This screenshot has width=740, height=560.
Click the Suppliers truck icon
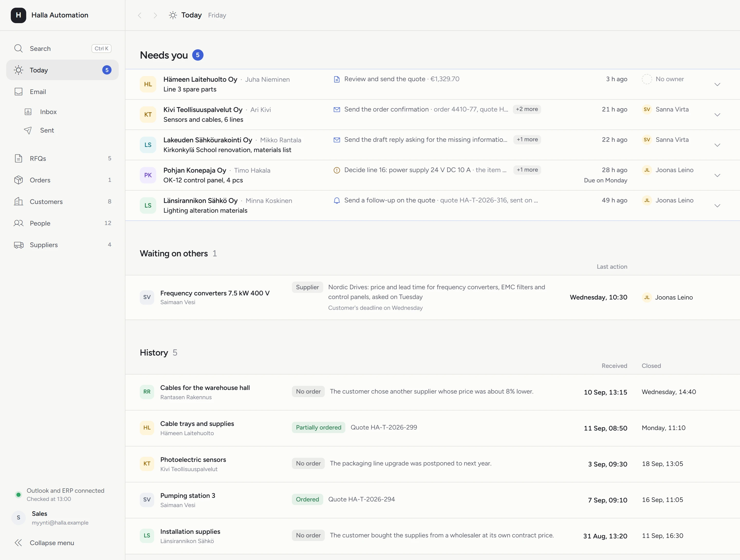pyautogui.click(x=18, y=245)
